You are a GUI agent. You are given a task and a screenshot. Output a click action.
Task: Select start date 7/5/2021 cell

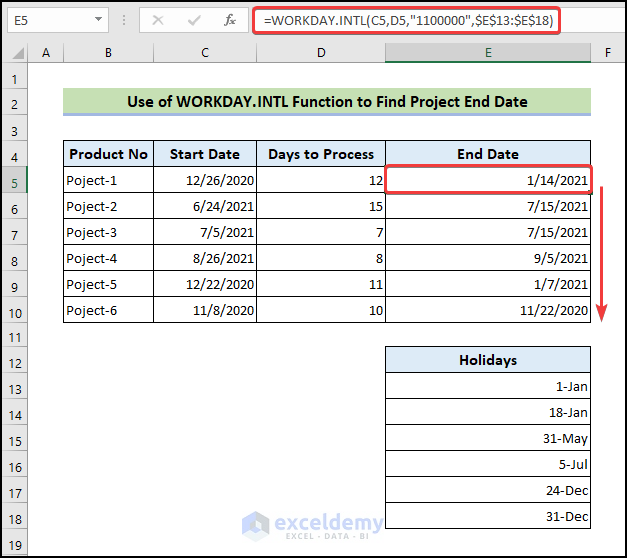pos(205,232)
